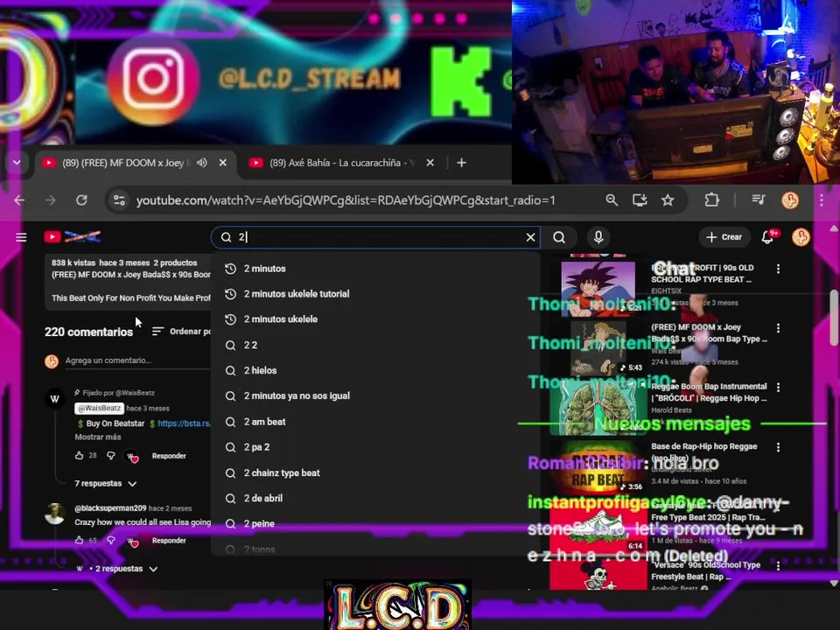Viewport: 840px width, 630px height.
Task: Click into the YouTube search field
Action: [x=375, y=237]
